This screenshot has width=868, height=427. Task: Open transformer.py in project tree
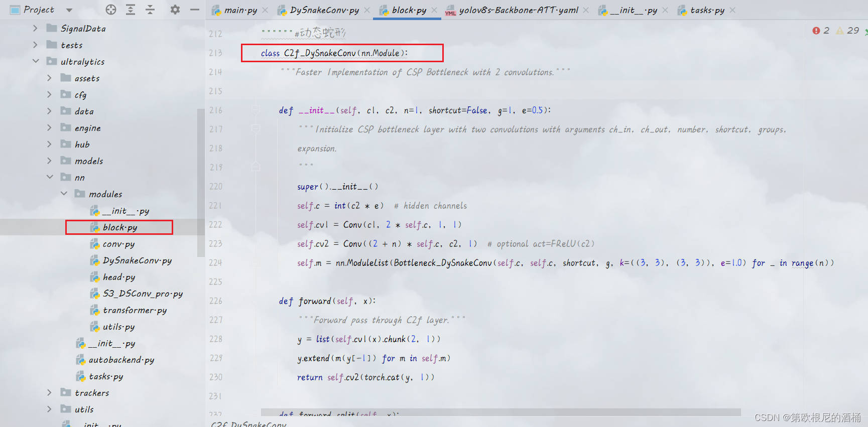[135, 310]
